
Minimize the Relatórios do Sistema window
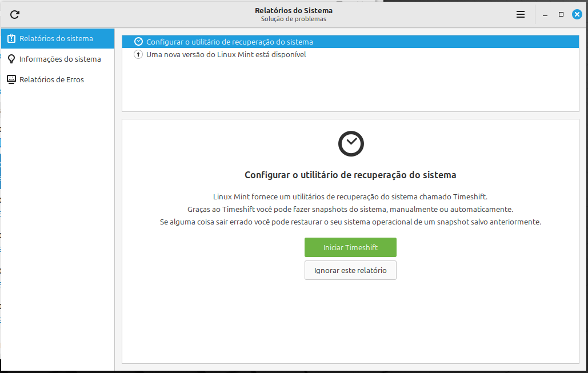[x=546, y=14]
